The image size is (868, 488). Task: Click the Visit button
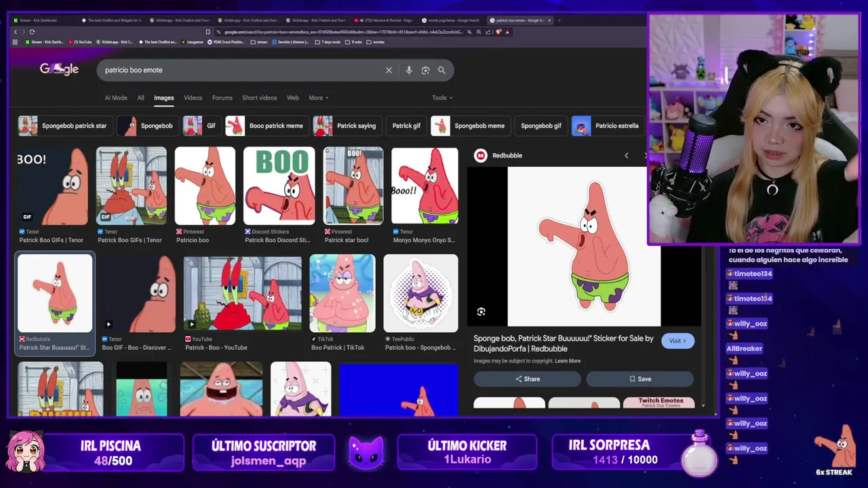click(x=677, y=341)
